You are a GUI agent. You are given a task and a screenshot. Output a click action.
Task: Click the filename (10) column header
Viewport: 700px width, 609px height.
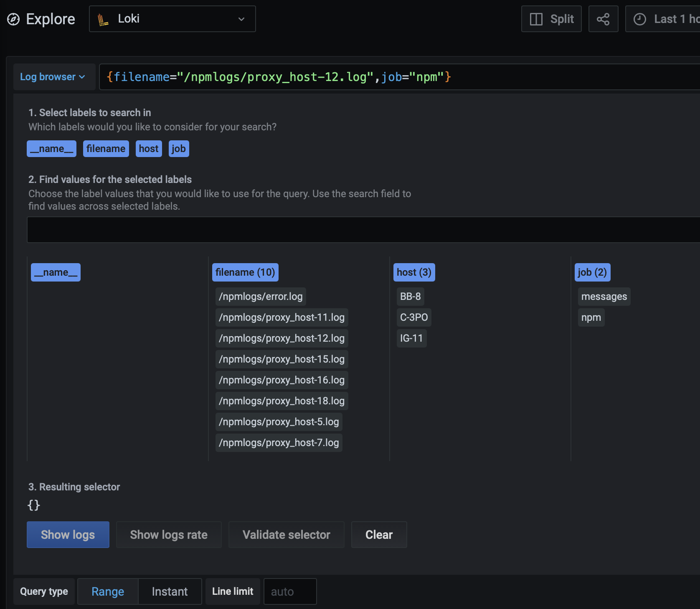(245, 272)
